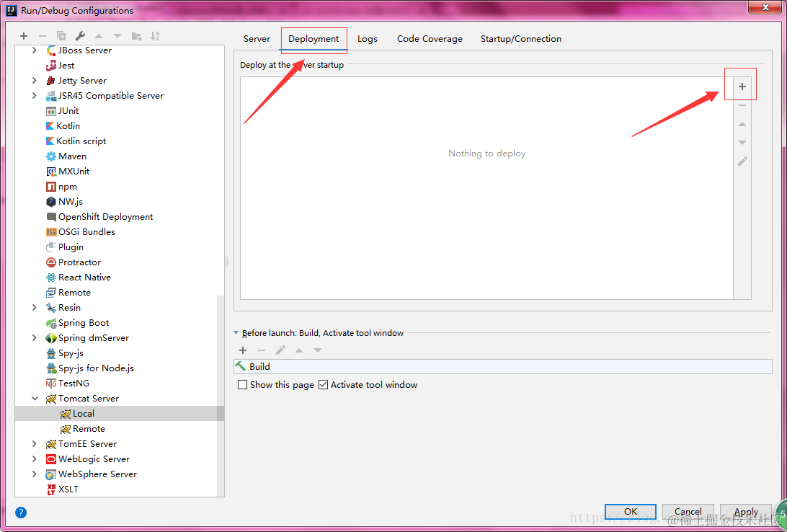Expand the Spring dmServer node
Viewport: 787px width, 532px height.
[34, 338]
